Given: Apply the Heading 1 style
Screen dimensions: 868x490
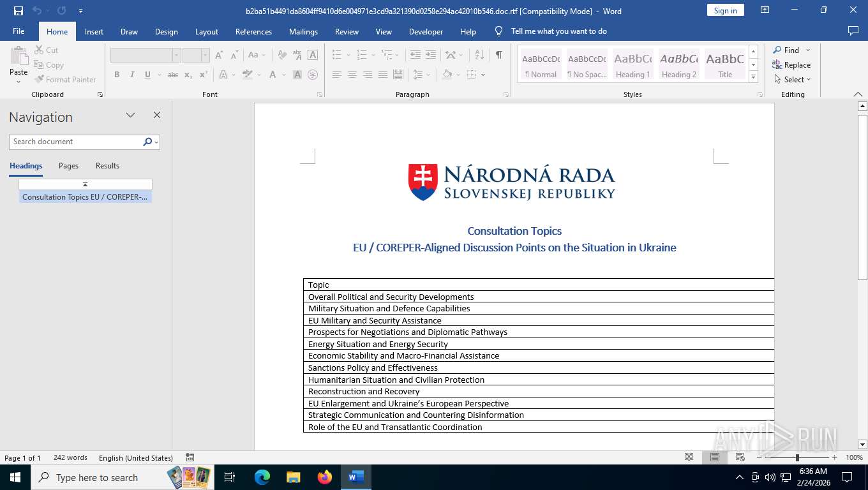Looking at the screenshot, I should tap(632, 65).
